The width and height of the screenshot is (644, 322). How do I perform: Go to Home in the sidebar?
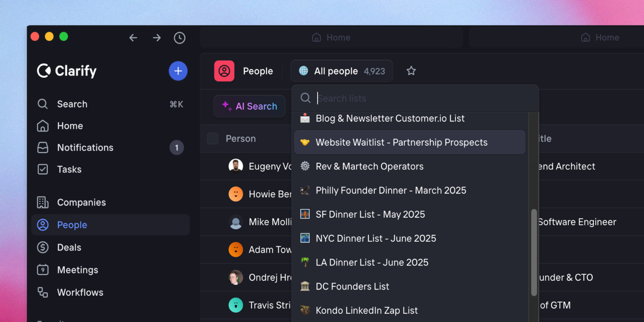[110, 126]
